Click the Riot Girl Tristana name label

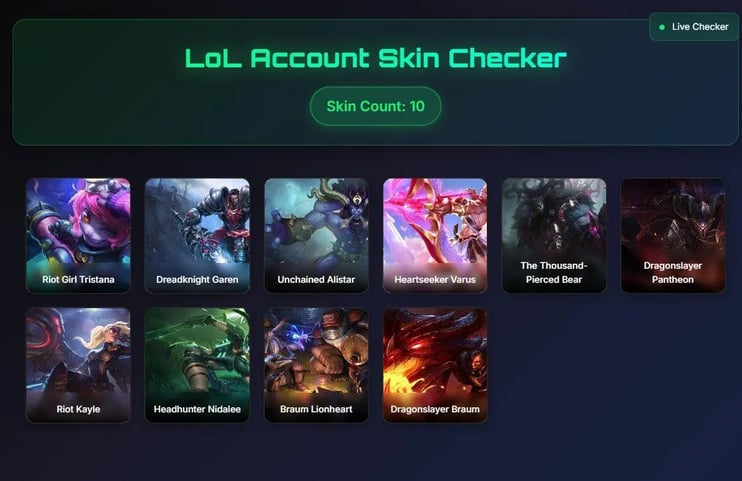78,279
